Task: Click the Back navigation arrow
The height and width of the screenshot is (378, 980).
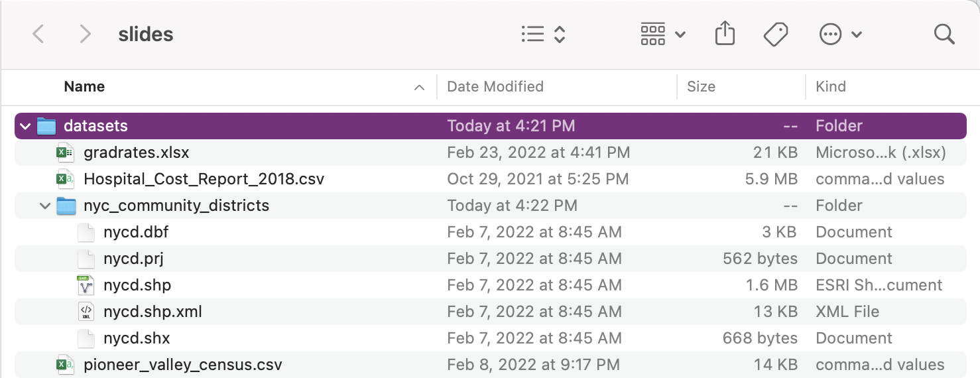Action: click(38, 34)
